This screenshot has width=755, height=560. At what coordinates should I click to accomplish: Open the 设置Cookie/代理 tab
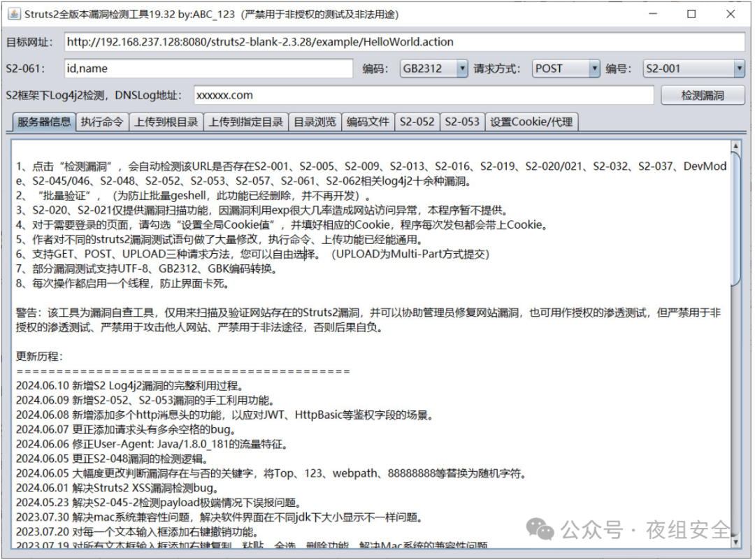[531, 122]
